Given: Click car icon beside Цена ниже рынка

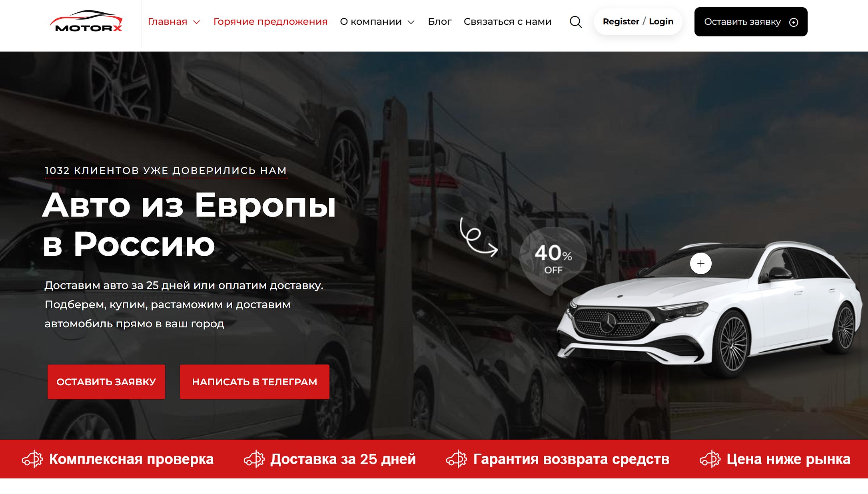Looking at the screenshot, I should [x=710, y=459].
